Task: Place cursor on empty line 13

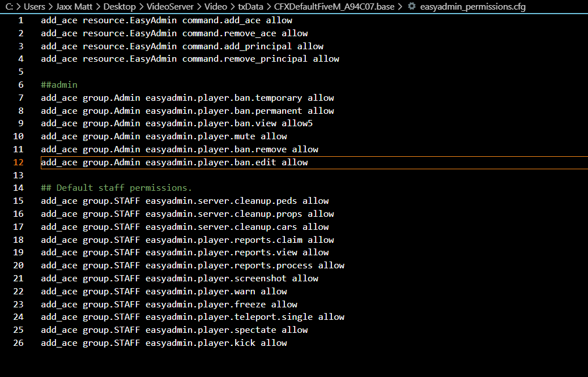Action: pos(300,175)
